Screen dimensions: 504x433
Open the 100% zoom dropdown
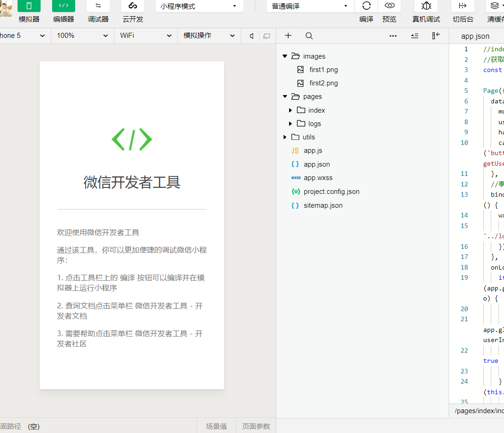82,36
